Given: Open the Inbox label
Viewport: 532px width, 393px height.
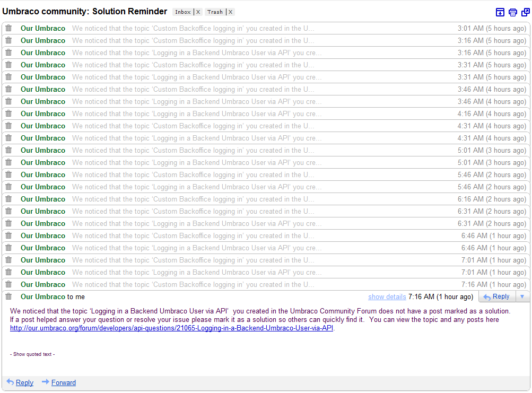Looking at the screenshot, I should click(183, 12).
